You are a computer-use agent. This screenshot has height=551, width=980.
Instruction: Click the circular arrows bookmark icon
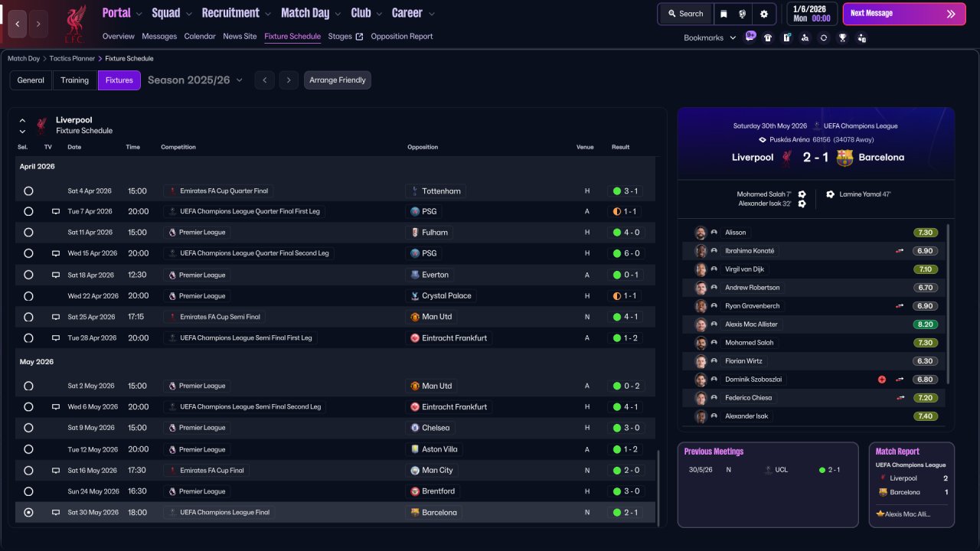tap(824, 37)
